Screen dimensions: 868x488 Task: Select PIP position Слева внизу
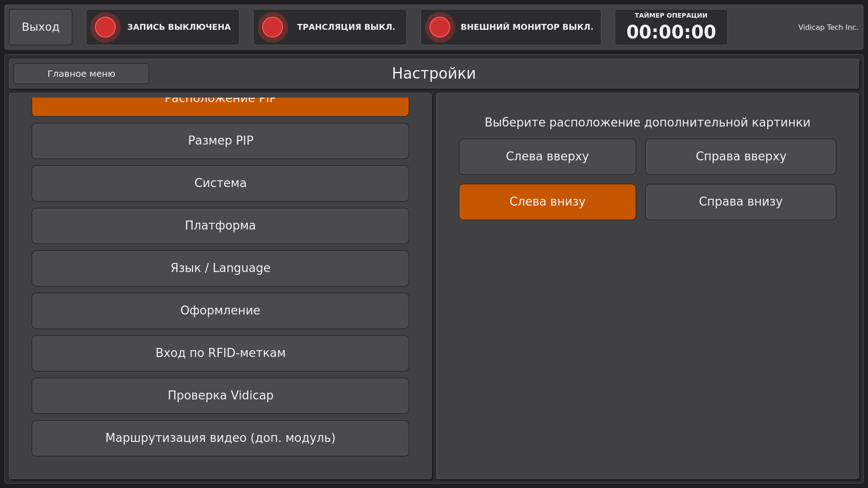(547, 202)
